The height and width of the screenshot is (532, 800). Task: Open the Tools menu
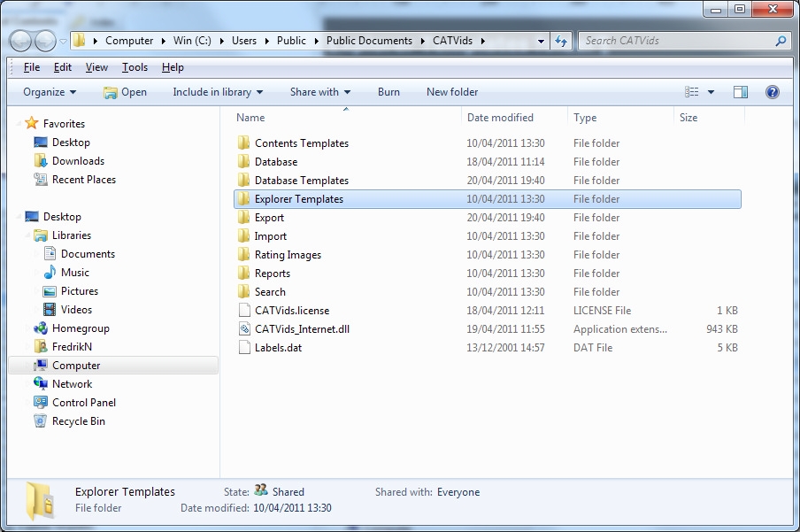(135, 67)
